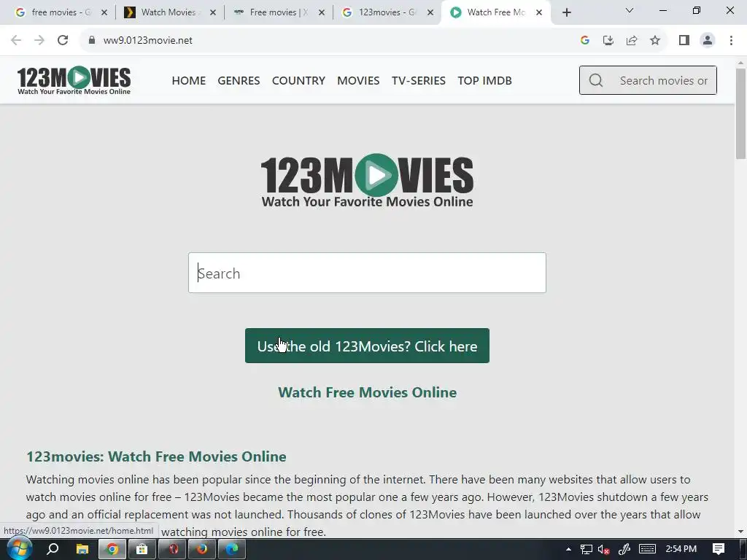The width and height of the screenshot is (747, 560).
Task: Open the Chrome profile avatar
Action: pyautogui.click(x=708, y=41)
